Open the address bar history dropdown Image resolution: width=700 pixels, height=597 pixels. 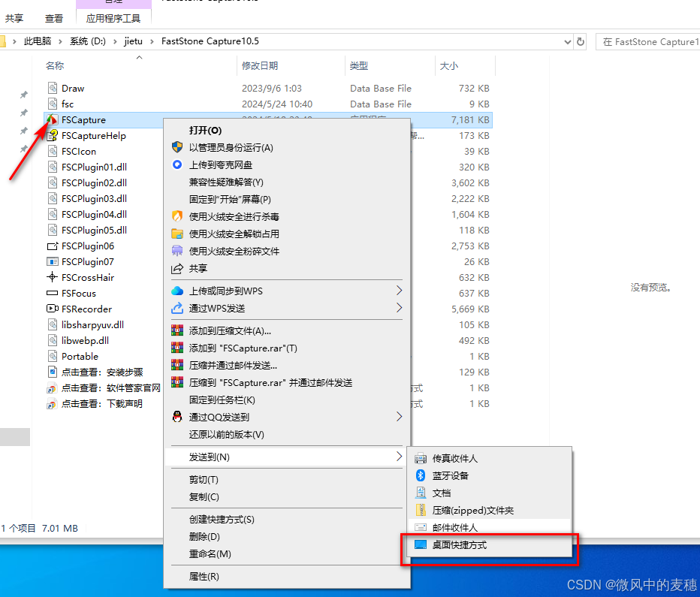tap(567, 41)
